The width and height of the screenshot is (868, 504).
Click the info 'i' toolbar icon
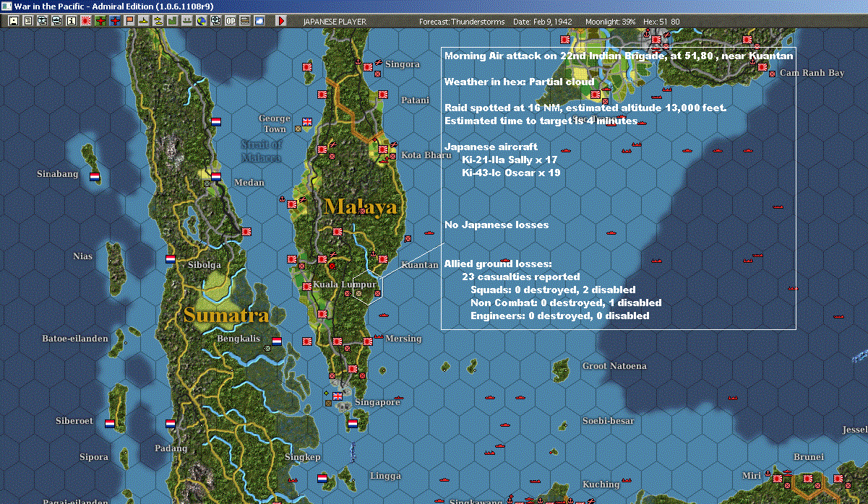pos(71,21)
